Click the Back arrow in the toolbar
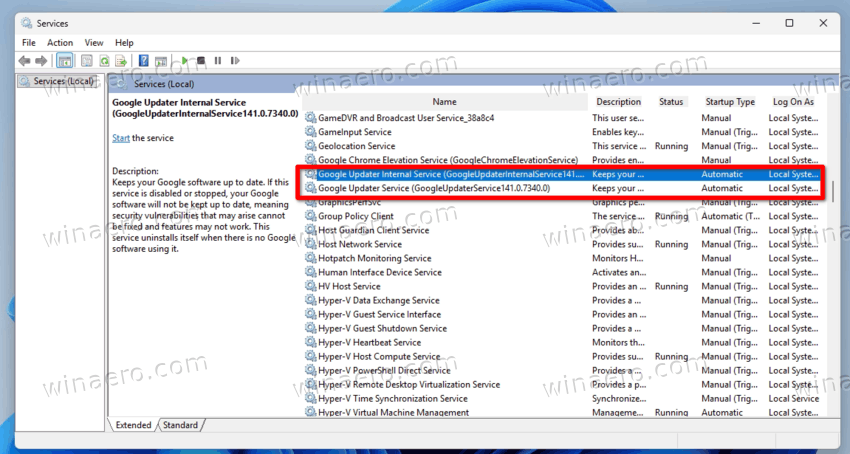 click(x=24, y=61)
